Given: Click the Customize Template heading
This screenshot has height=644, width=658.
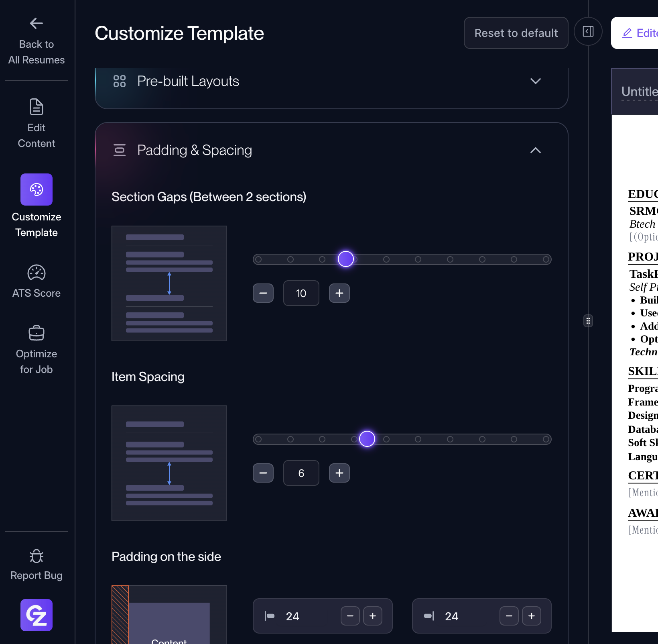Looking at the screenshot, I should tap(179, 33).
